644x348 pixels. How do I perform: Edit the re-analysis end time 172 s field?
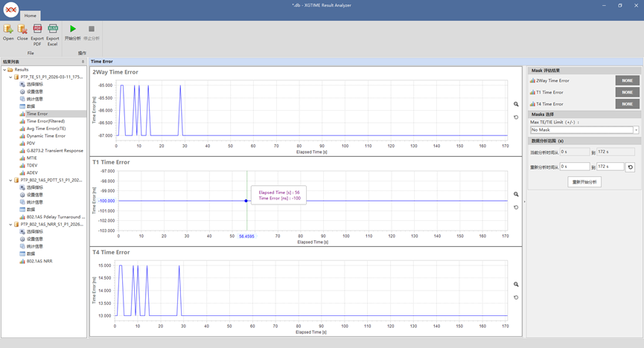(610, 167)
